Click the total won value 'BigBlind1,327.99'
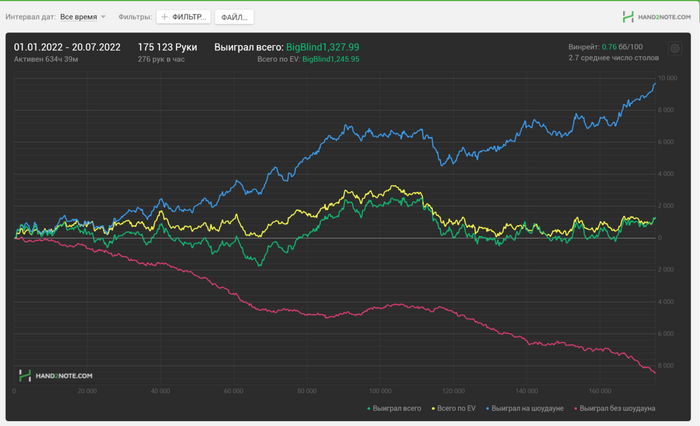Screen dimensions: 700x426 322,47
